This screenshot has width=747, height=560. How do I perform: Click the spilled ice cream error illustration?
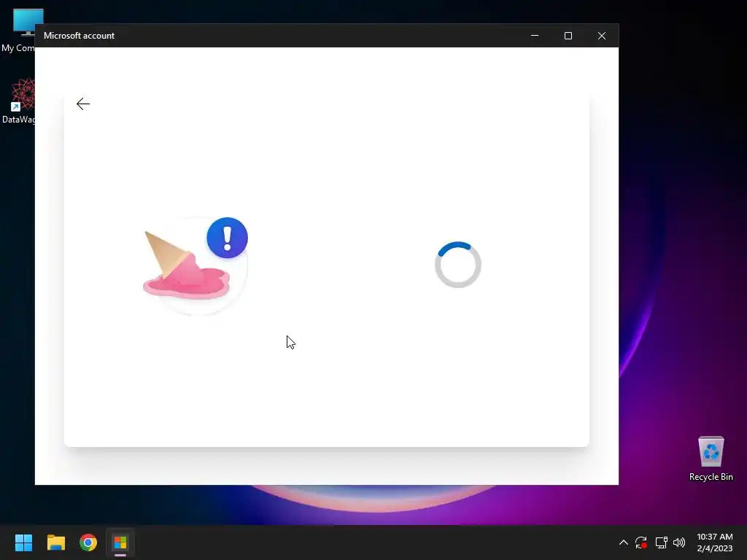pos(195,265)
